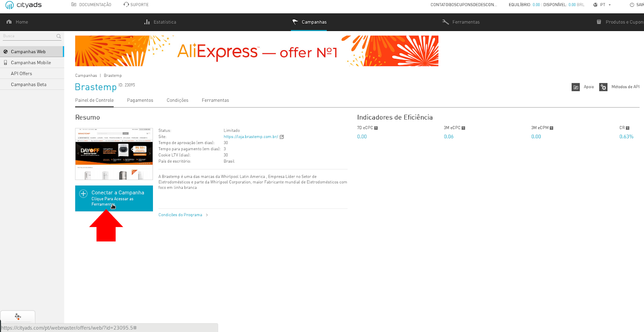This screenshot has width=644, height=332.
Task: Focus the Busca search field
Action: coord(29,36)
